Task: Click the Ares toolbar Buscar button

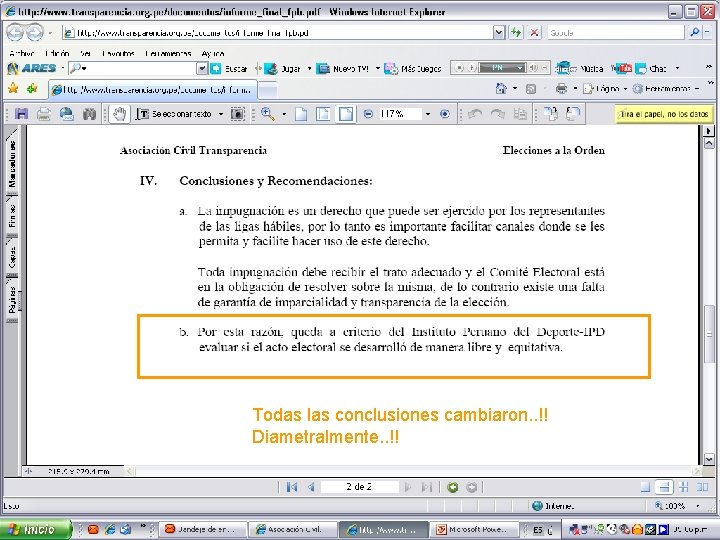Action: coord(229,68)
